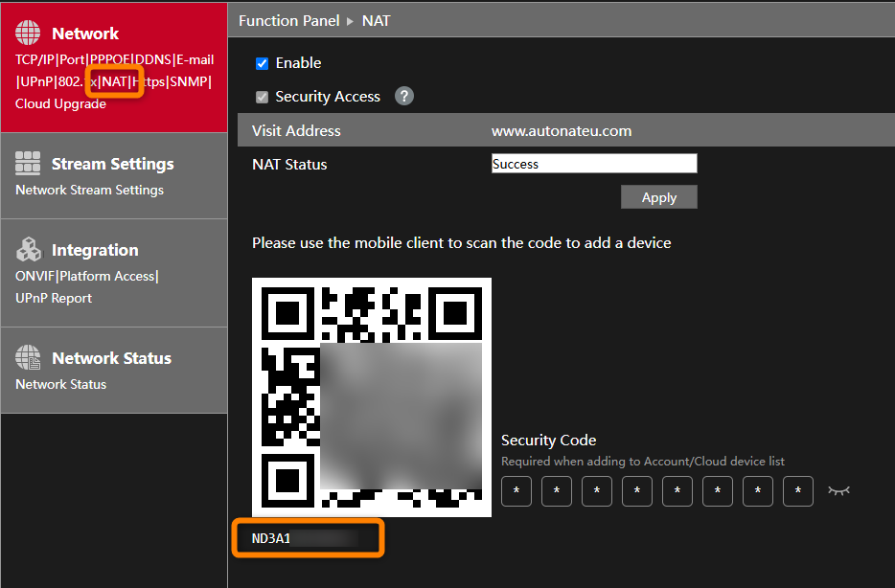Click the Network Status globe icon
895x588 pixels.
coord(28,357)
